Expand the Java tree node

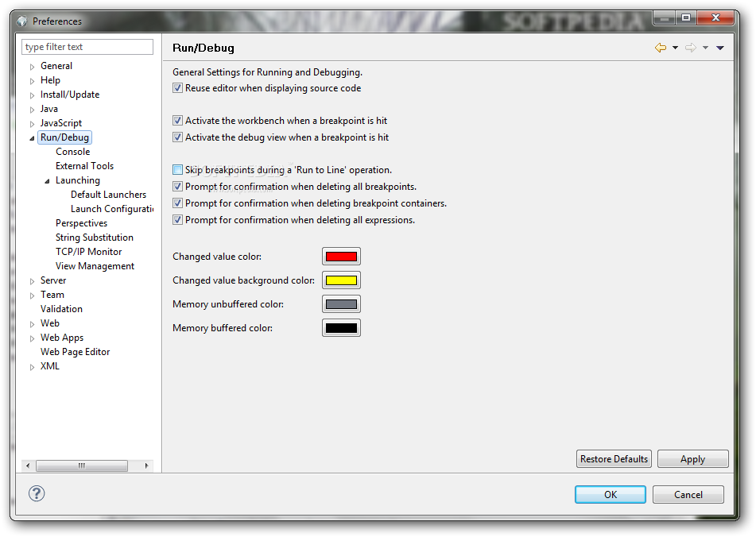click(32, 110)
